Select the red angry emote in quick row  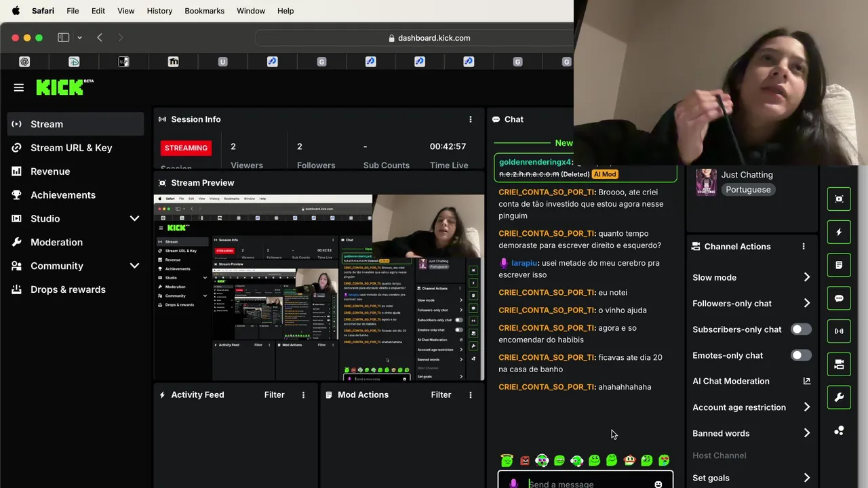pos(524,461)
